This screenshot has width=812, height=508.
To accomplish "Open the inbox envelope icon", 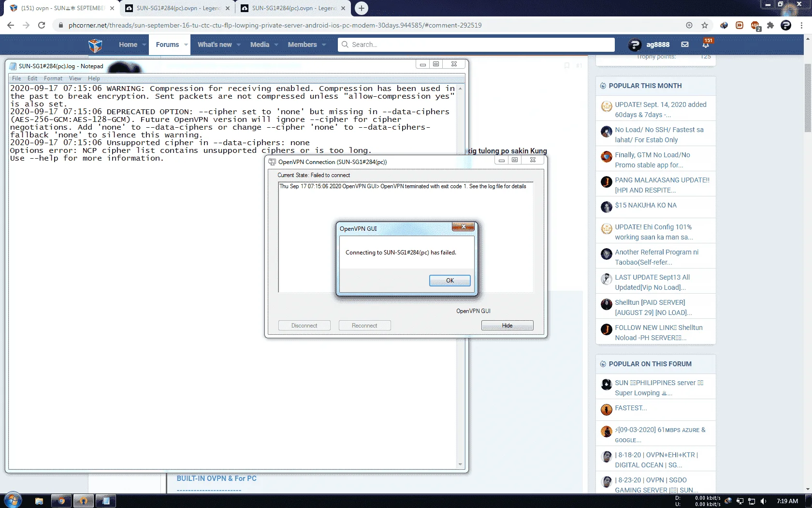I will 685,45.
